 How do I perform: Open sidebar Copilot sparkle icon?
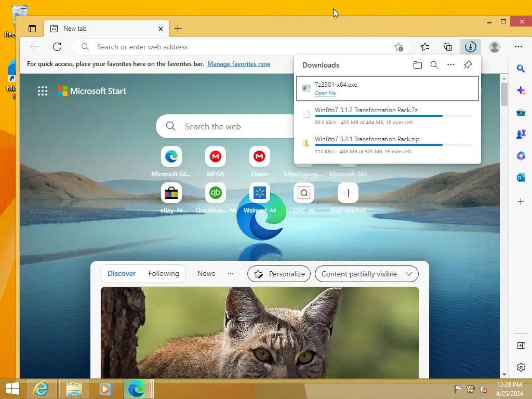tap(521, 90)
